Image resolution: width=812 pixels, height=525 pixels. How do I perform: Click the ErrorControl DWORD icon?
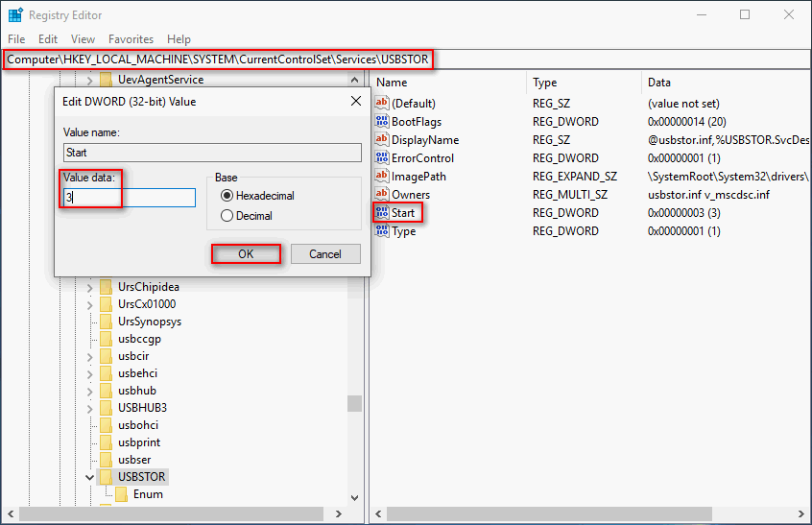click(382, 157)
